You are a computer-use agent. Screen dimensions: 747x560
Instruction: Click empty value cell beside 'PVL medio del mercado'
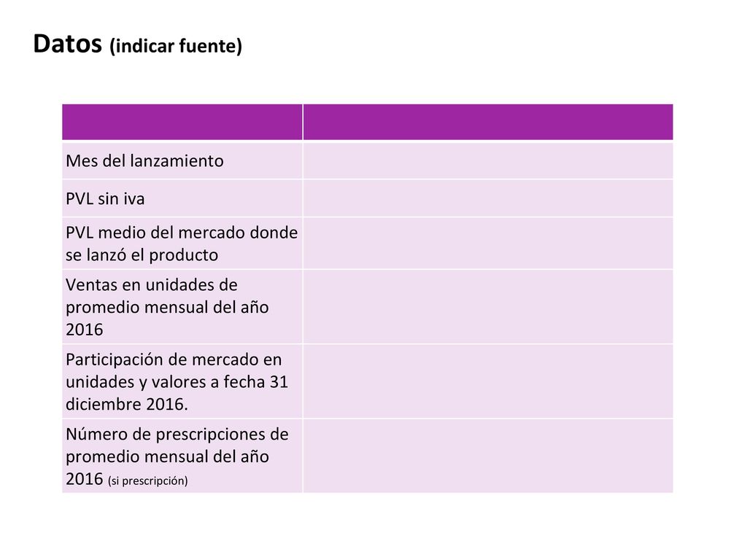pos(488,244)
